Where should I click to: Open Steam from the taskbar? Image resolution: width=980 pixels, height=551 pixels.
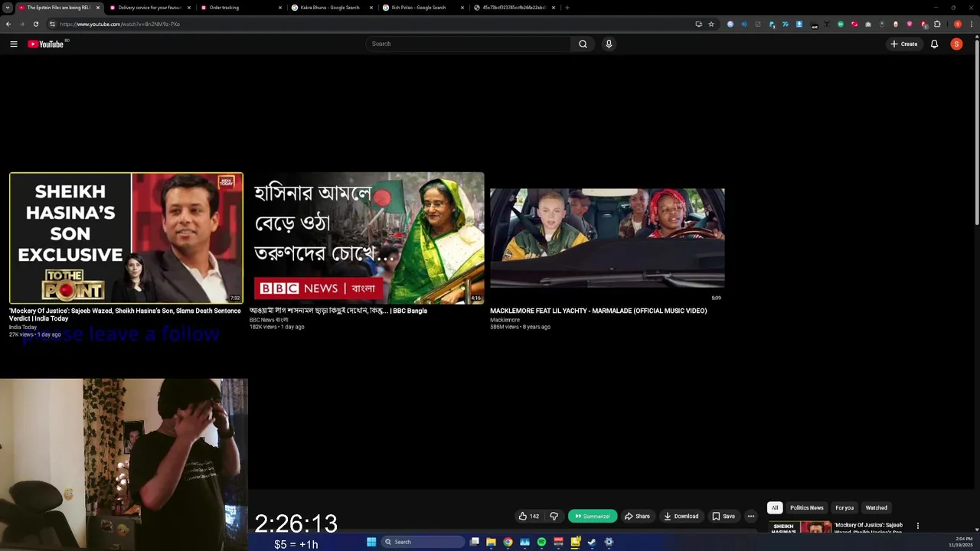(x=592, y=542)
